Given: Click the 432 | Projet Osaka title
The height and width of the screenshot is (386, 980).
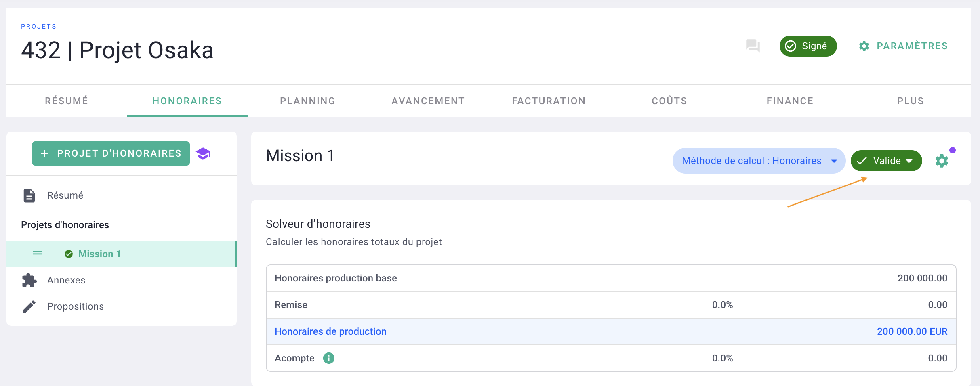Looking at the screenshot, I should (117, 50).
